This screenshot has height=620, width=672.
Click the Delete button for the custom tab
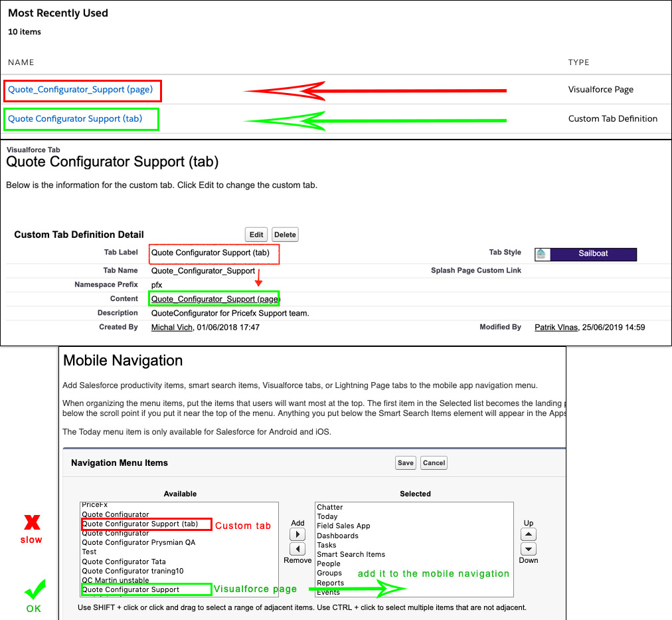[285, 234]
